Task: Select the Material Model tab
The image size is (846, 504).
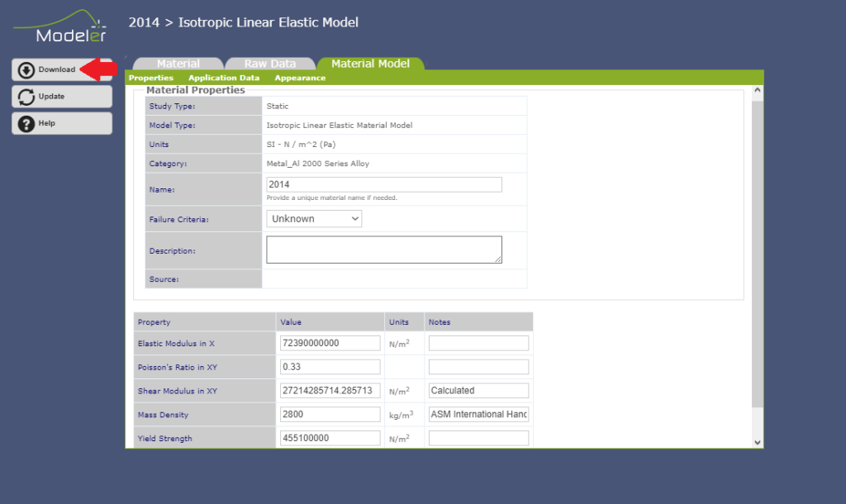Action: 370,64
